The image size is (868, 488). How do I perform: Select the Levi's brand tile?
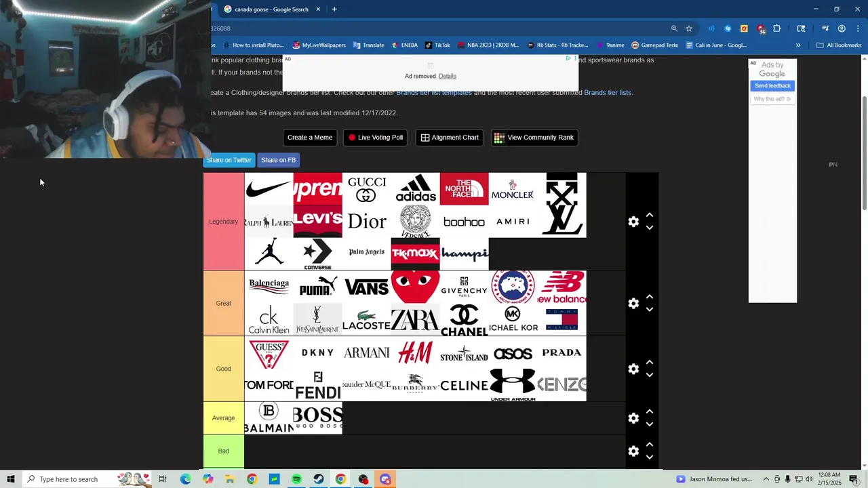[317, 221]
